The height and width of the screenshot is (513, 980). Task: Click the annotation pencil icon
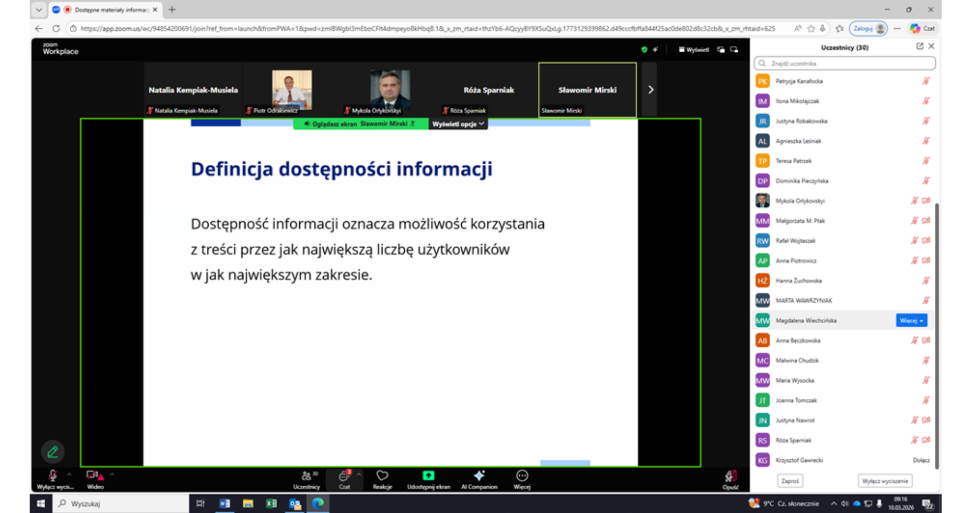(x=53, y=452)
